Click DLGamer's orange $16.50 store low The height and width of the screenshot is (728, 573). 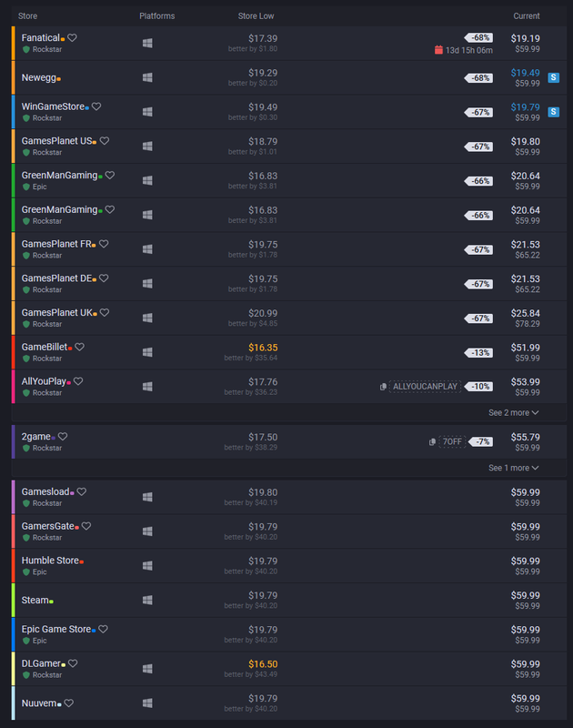coord(263,664)
